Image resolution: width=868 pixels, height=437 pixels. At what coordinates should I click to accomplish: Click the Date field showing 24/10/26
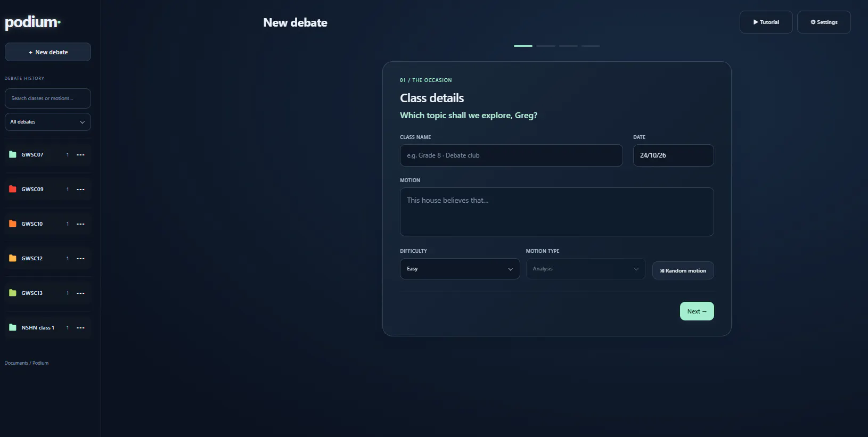coord(673,155)
